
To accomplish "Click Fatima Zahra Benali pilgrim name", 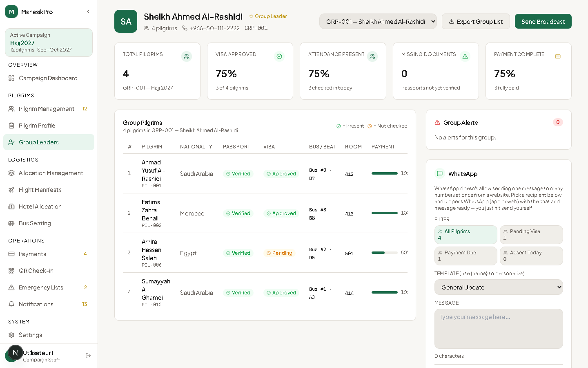I will [x=151, y=210].
